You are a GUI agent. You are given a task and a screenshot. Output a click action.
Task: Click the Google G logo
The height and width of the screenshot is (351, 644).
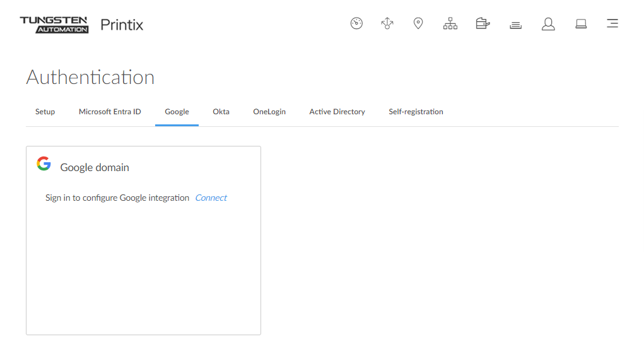[44, 164]
